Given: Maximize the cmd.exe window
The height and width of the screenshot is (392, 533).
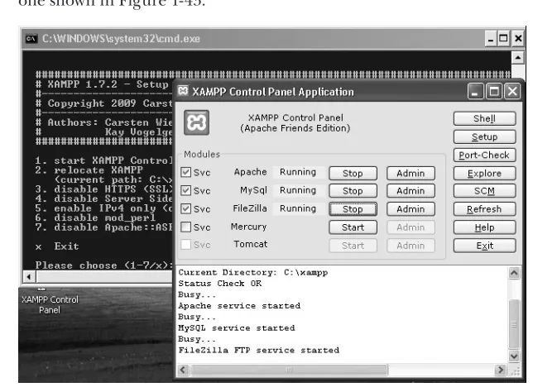Looking at the screenshot, I should coord(503,39).
